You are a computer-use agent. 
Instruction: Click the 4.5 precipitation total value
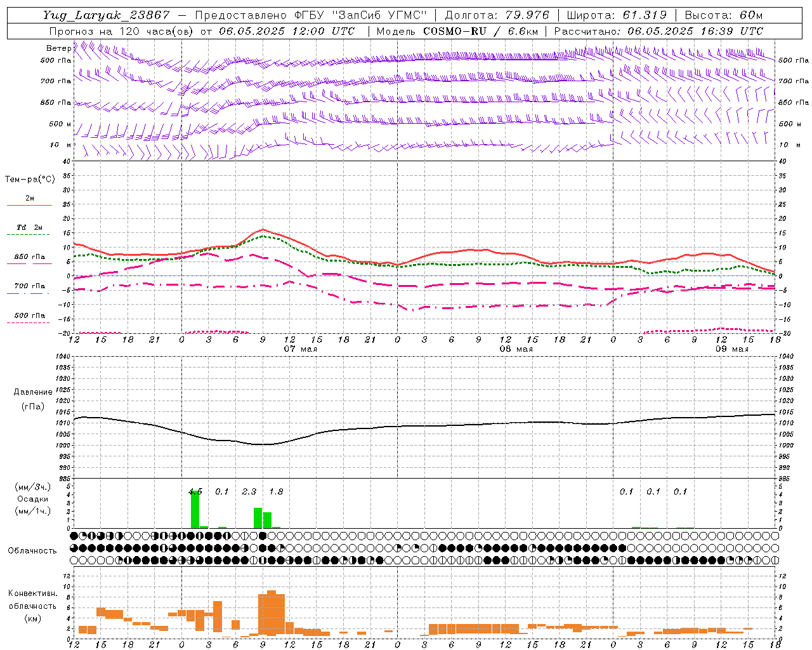pos(195,491)
